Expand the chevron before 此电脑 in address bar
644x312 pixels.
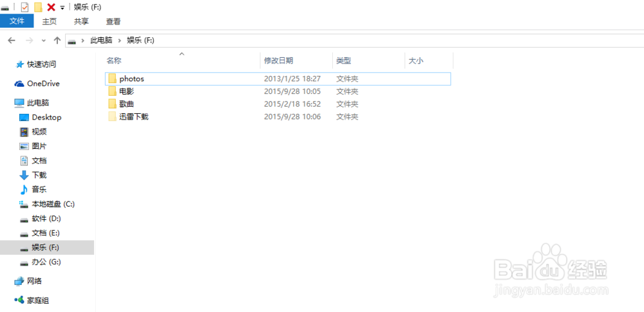tap(83, 41)
